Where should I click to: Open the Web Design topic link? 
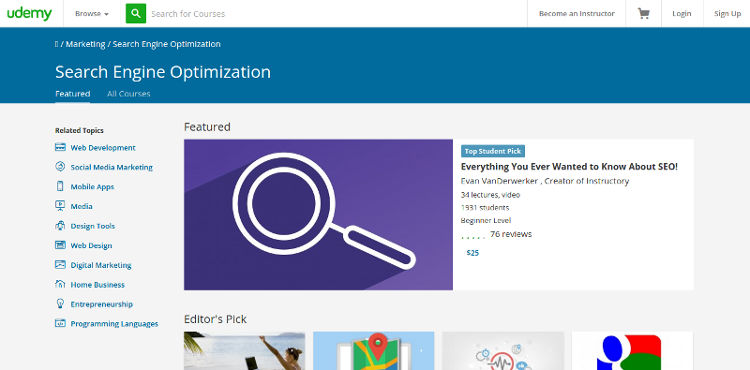(91, 246)
